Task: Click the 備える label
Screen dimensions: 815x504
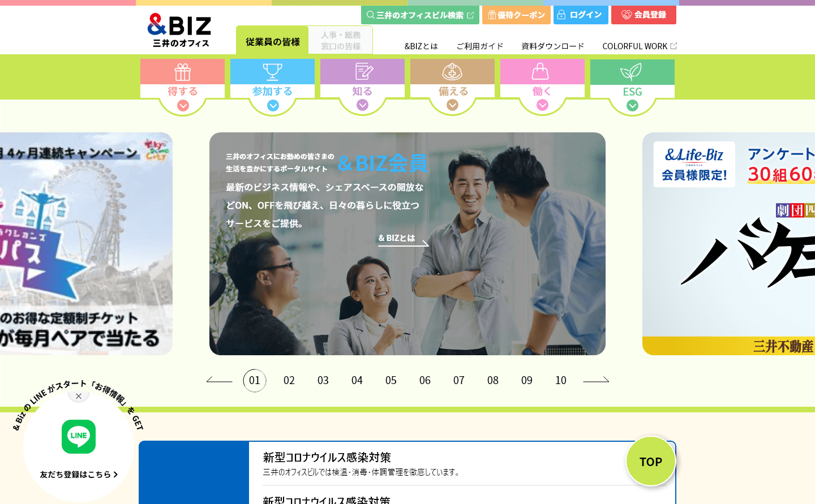Action: (x=453, y=91)
